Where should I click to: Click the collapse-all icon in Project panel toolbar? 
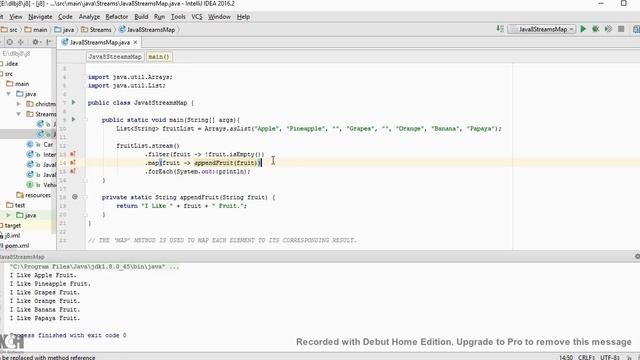tap(20, 42)
